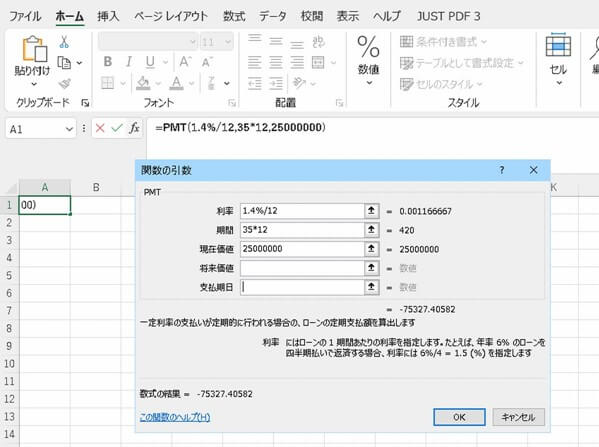The width and height of the screenshot is (599, 447).
Task: Decrease font size with smaller A icon
Action: (x=207, y=62)
